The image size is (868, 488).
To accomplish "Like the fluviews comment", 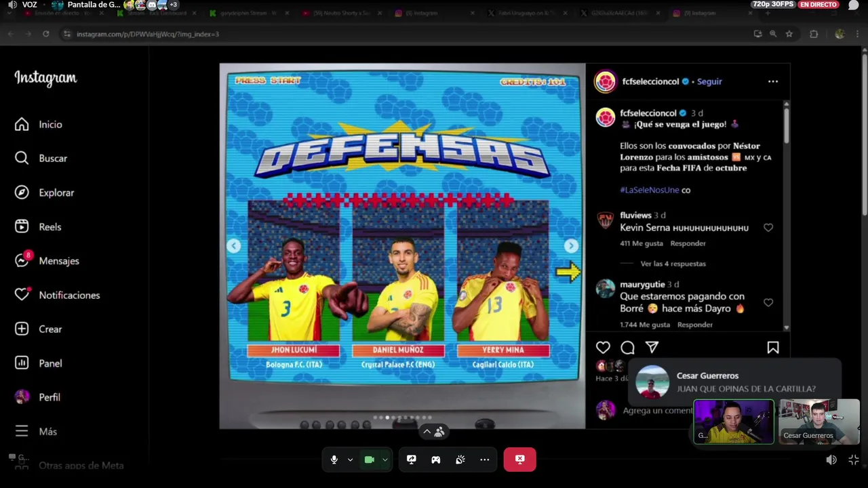I will click(x=768, y=228).
